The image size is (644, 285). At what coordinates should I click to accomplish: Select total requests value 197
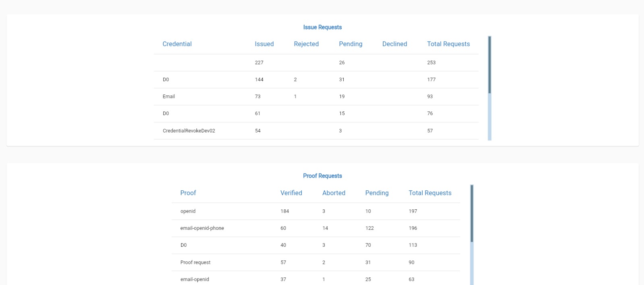click(413, 211)
